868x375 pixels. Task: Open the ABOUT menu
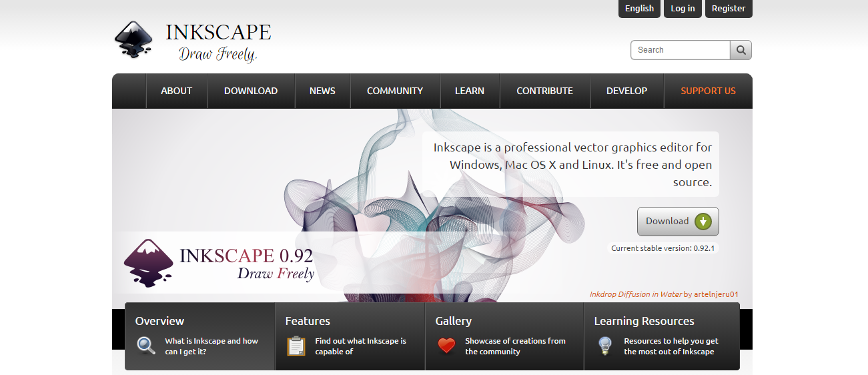click(176, 91)
